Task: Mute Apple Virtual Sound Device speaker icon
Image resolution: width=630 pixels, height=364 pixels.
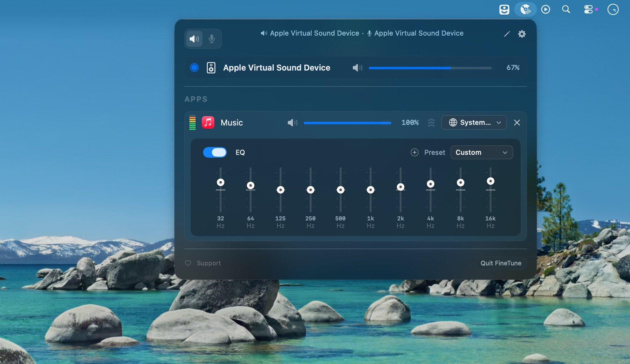Action: (357, 68)
